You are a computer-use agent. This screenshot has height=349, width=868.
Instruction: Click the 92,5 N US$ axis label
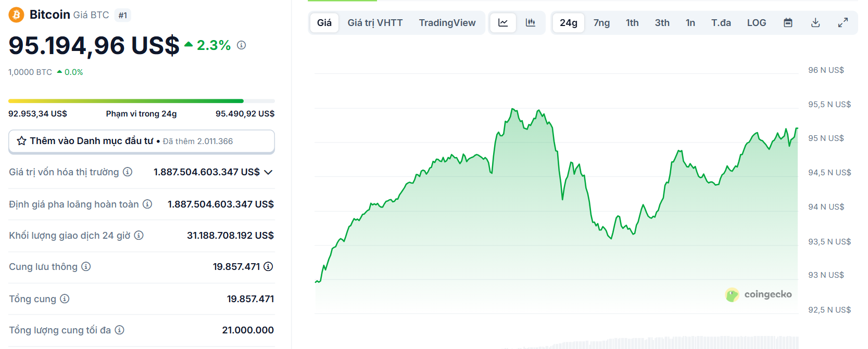click(829, 309)
